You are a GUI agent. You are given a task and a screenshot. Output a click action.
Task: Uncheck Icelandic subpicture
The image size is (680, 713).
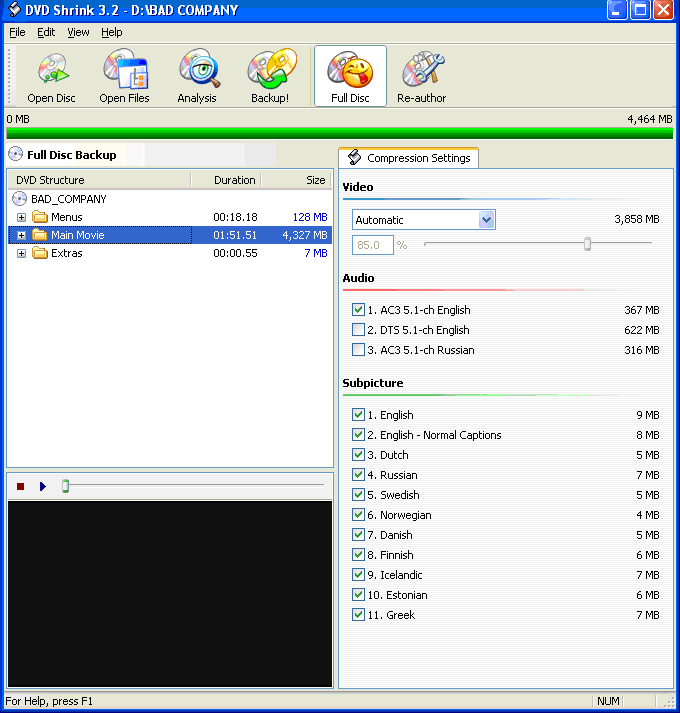point(358,575)
